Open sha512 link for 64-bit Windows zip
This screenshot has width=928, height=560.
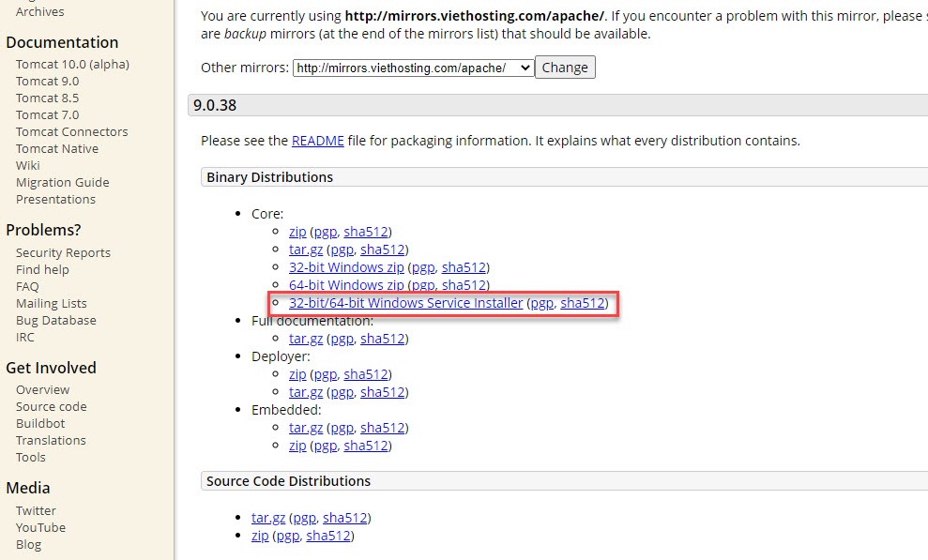point(464,285)
